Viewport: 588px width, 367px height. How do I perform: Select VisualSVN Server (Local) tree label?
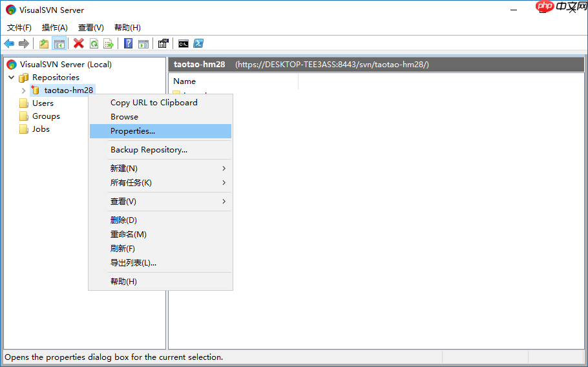(x=66, y=65)
